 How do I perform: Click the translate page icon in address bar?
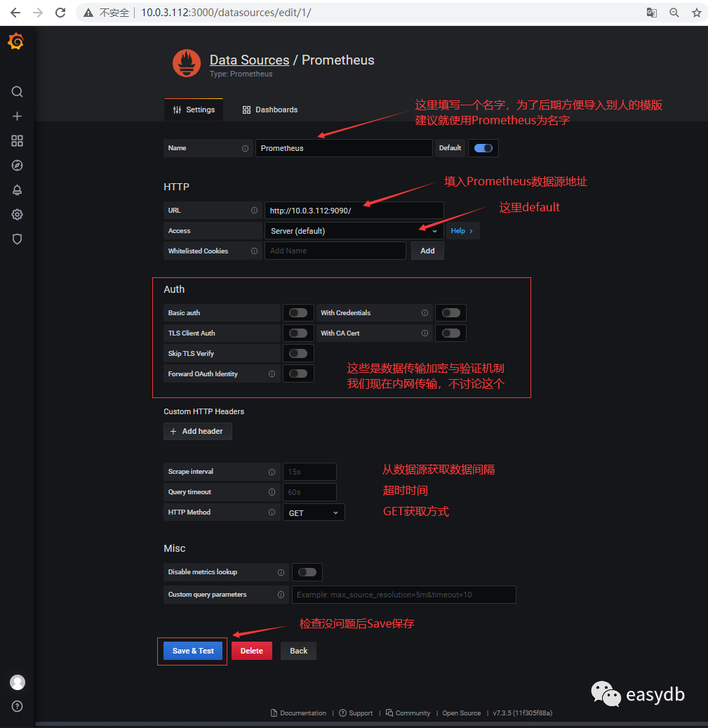pos(651,13)
